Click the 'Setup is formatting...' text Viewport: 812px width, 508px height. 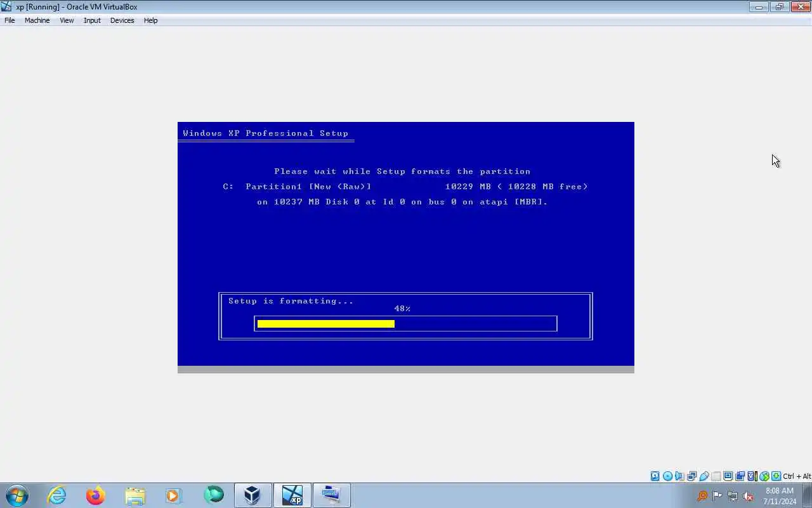(291, 301)
